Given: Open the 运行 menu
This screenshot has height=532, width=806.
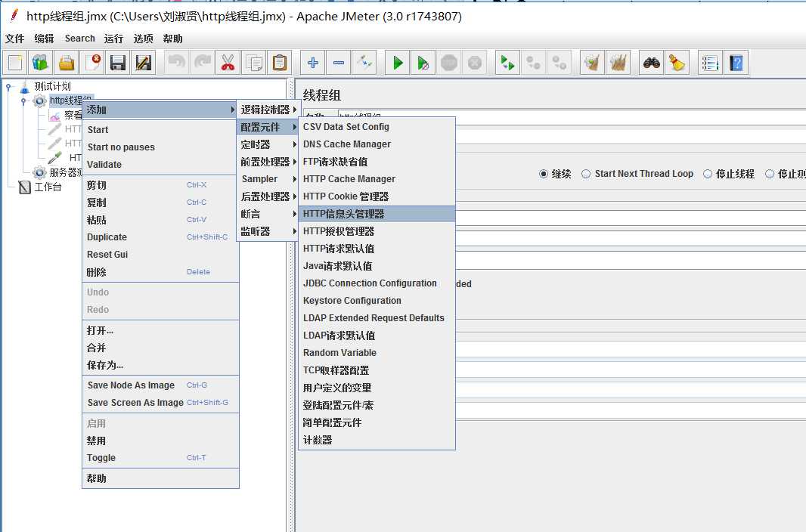Looking at the screenshot, I should click(x=113, y=39).
